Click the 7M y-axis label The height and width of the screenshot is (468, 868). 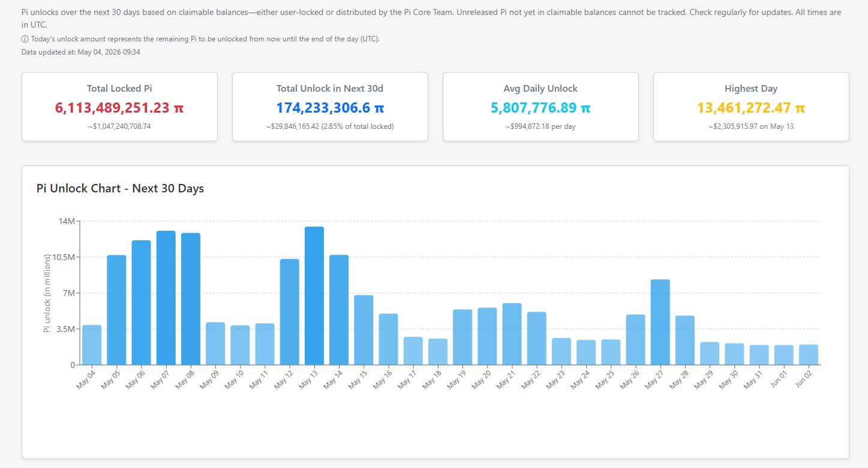[69, 293]
